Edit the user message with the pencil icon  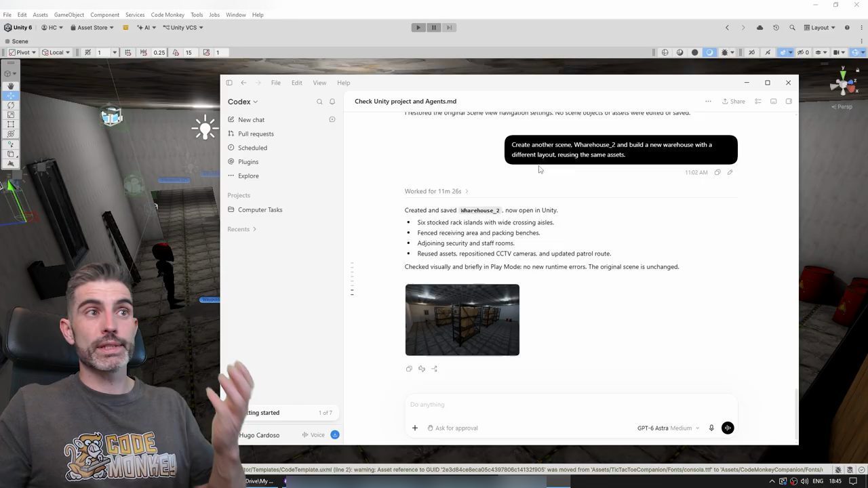click(x=730, y=172)
